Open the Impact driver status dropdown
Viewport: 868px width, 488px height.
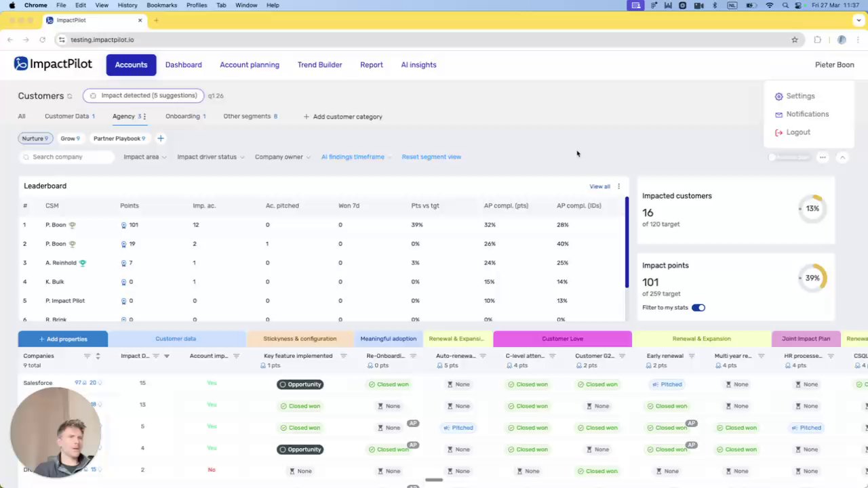point(210,157)
